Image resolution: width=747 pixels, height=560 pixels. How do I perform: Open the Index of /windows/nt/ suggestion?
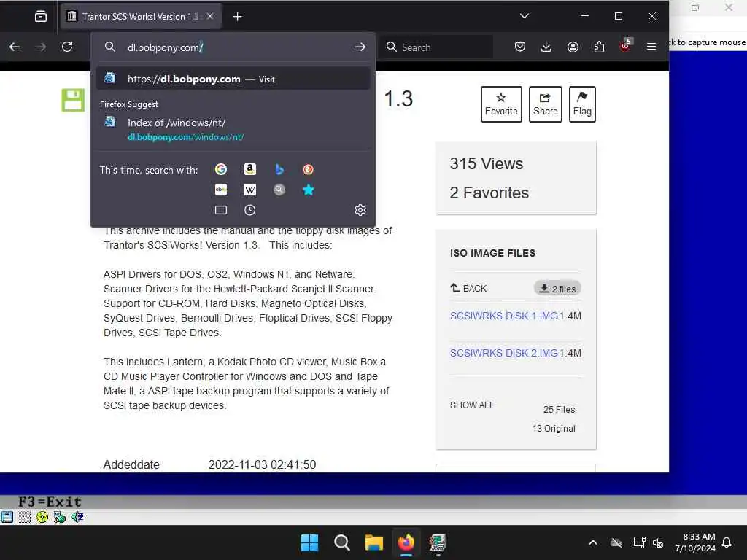(233, 130)
